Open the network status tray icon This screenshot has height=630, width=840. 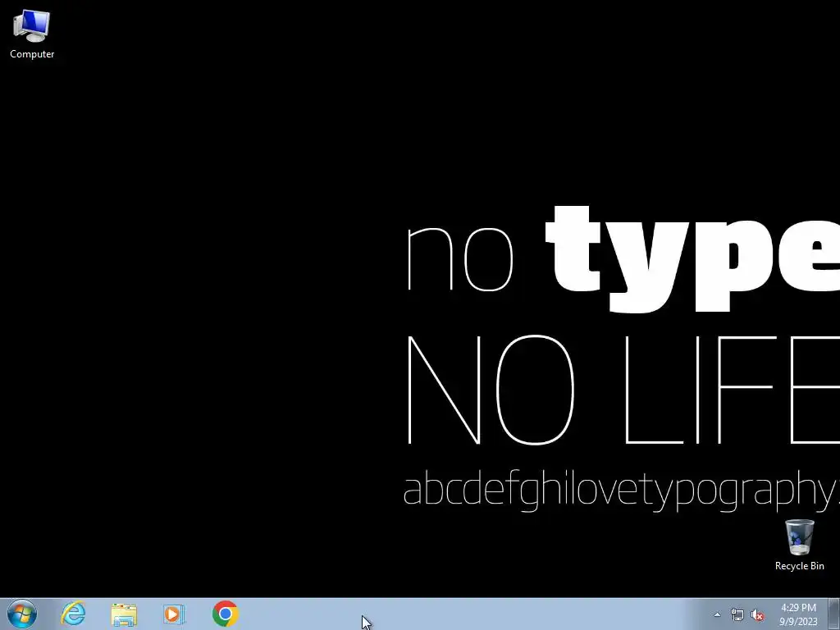click(737, 614)
